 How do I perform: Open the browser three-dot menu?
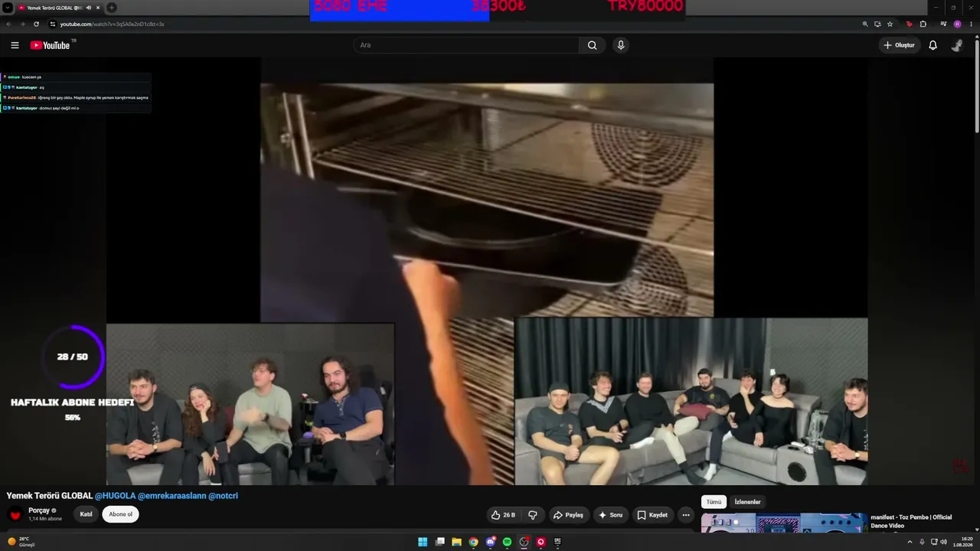point(972,24)
